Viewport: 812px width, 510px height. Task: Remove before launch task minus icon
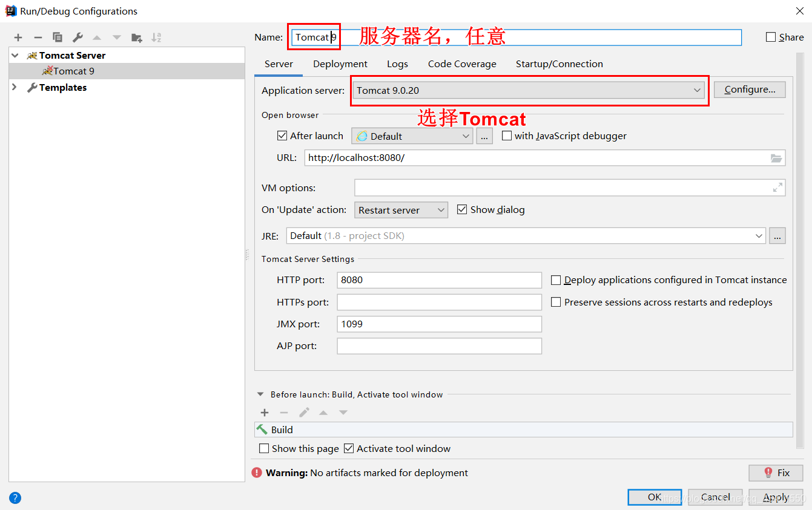(x=284, y=413)
